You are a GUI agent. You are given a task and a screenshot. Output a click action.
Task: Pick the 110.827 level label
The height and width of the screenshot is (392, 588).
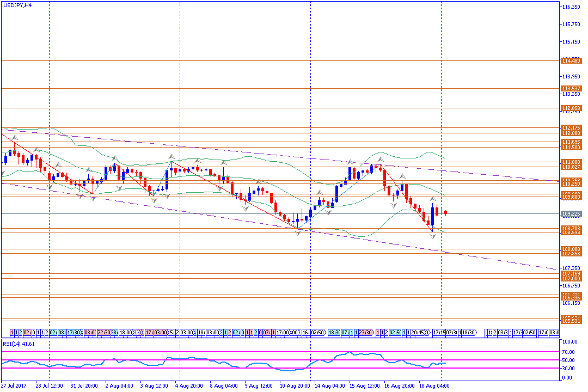click(571, 167)
